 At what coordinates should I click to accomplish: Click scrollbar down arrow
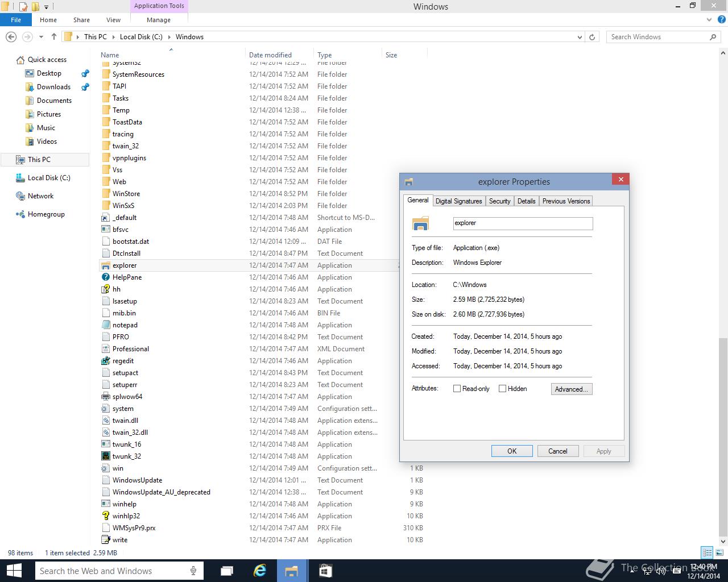723,541
